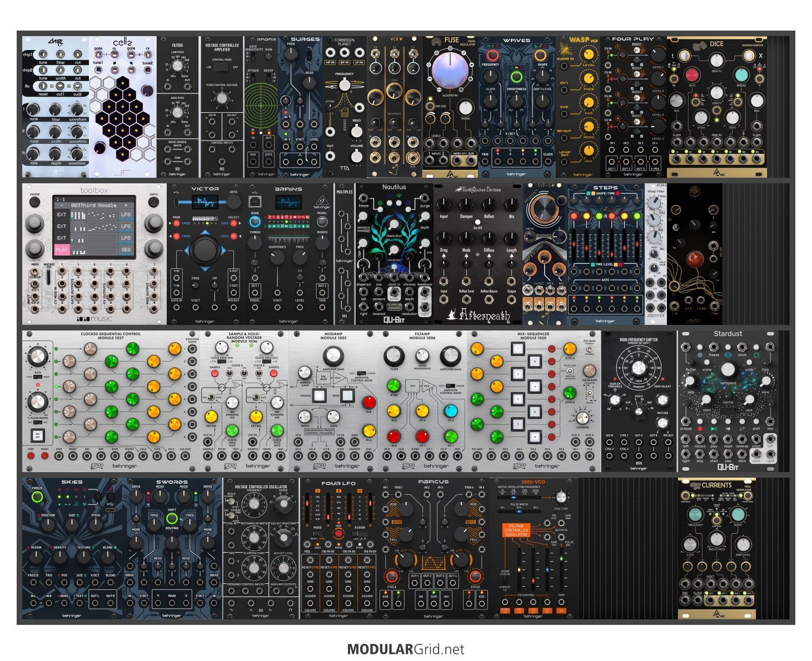Push the red PAGE button on Victor

[x=177, y=223]
